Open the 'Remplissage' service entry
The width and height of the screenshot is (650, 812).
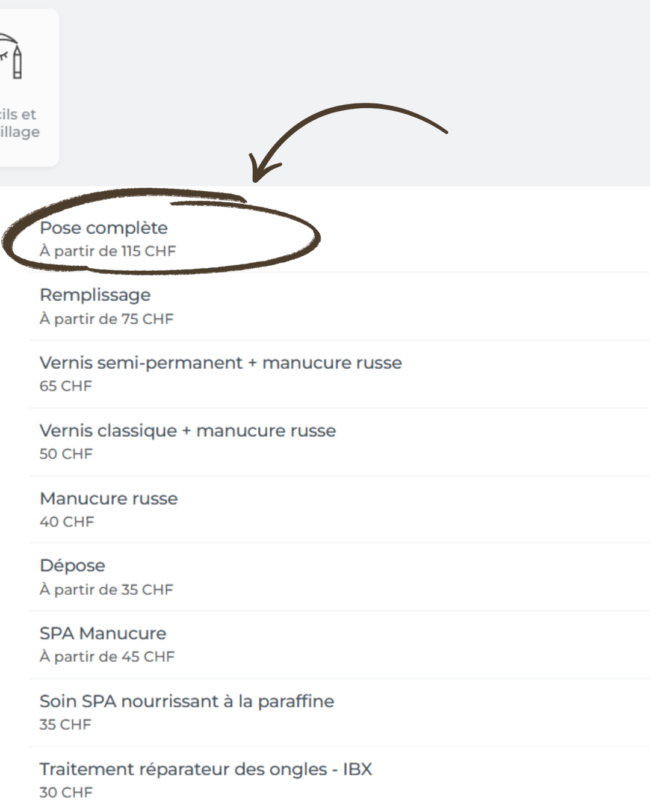[94, 295]
